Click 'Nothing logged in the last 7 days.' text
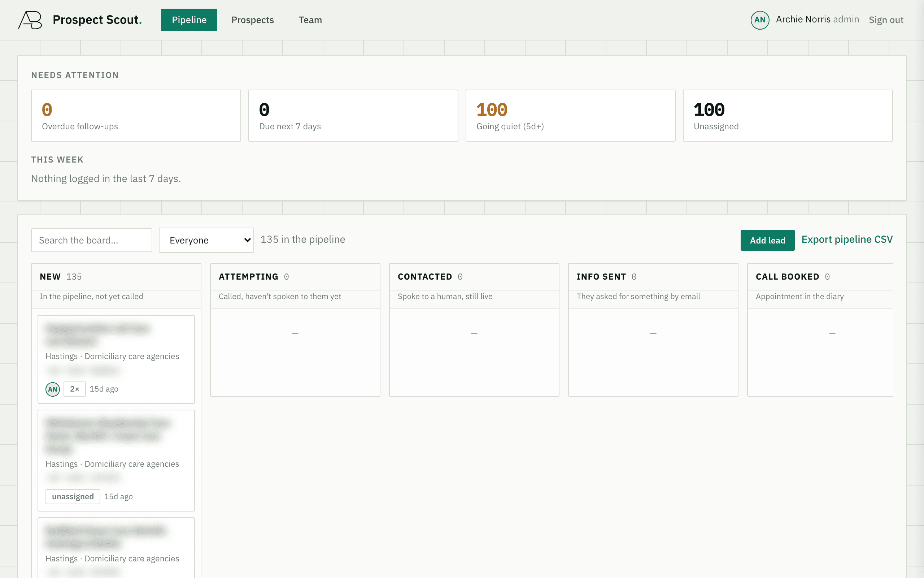 pos(106,178)
